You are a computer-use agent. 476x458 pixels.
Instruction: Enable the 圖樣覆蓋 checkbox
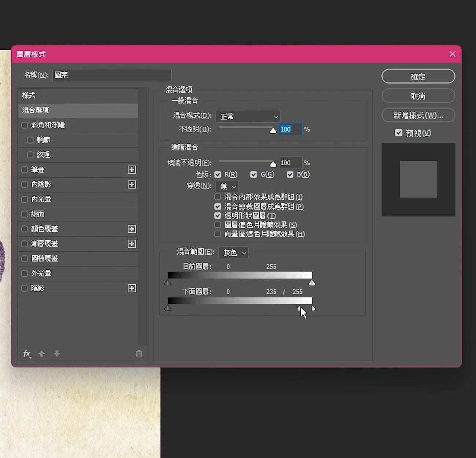[25, 259]
